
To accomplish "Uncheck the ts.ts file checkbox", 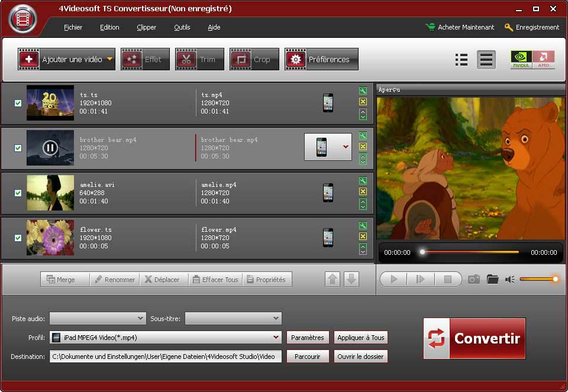I will pyautogui.click(x=18, y=103).
